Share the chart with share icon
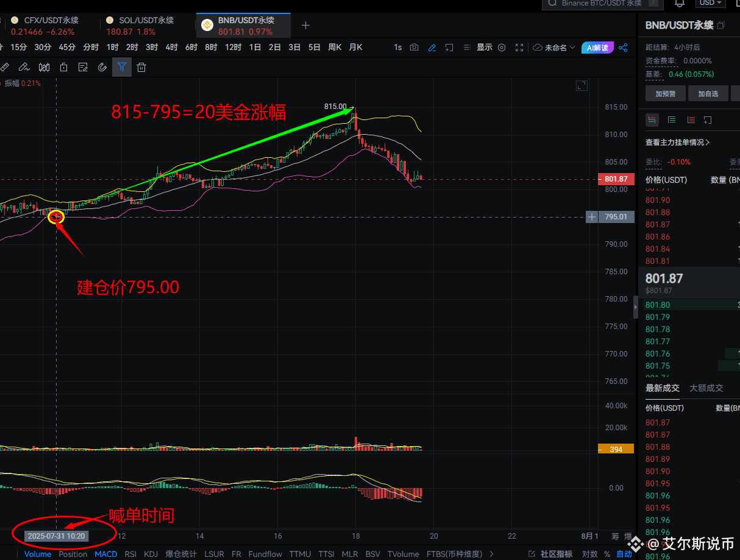The width and height of the screenshot is (740, 560). pos(623,48)
